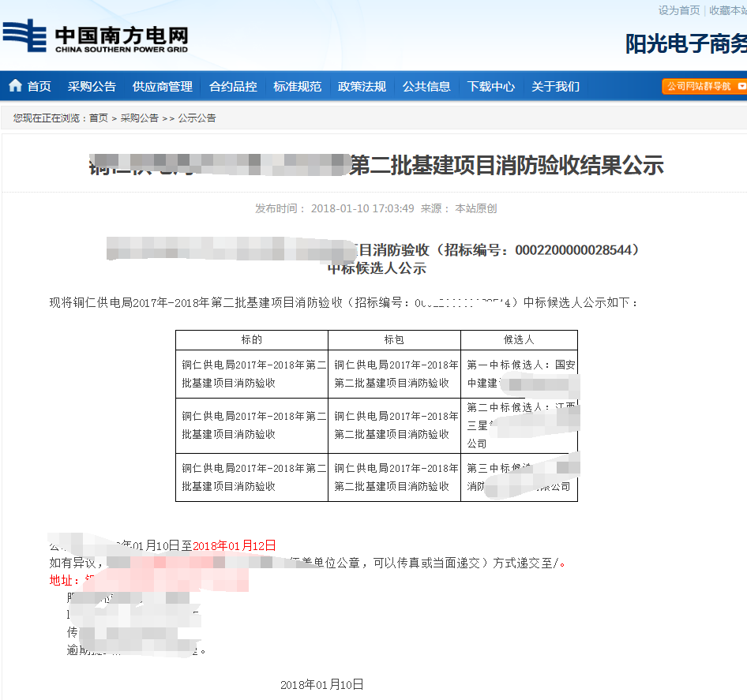Navigate to the 政策法规 page
The image size is (747, 700).
(x=361, y=86)
